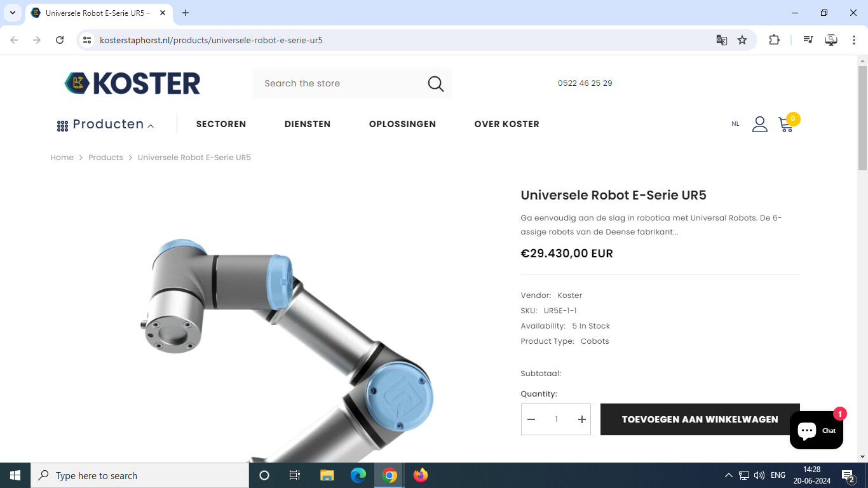This screenshot has width=868, height=488.
Task: Click the Koster vendor link
Action: pos(570,295)
